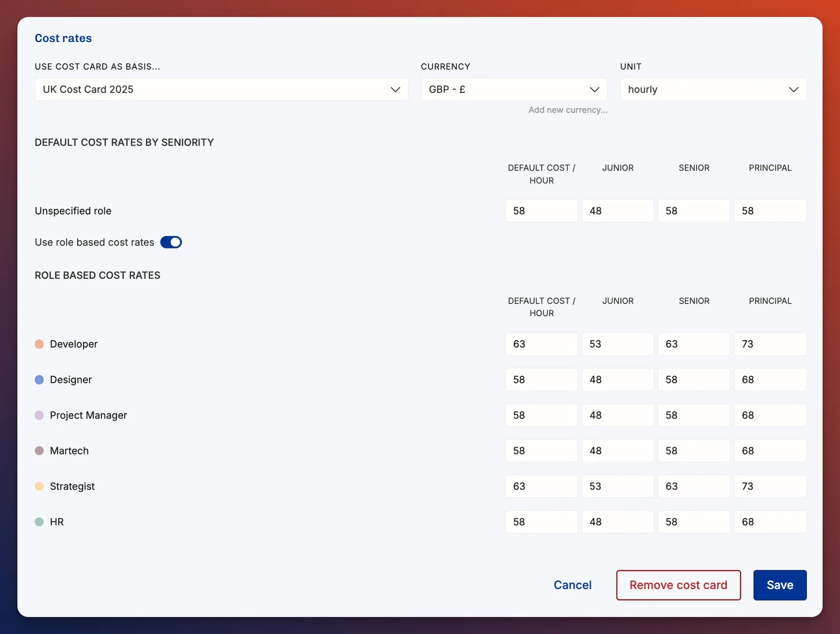Image resolution: width=840 pixels, height=634 pixels.
Task: Click the Cost rates heading
Action: pos(64,38)
